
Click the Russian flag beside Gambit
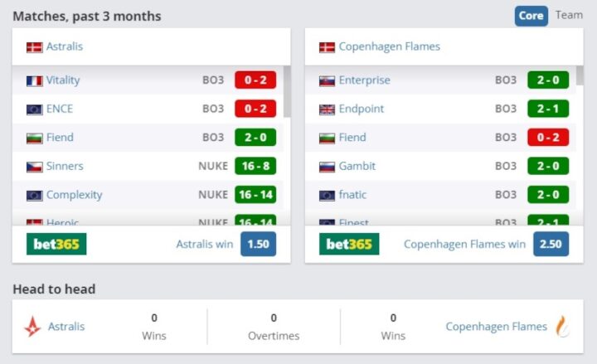click(x=327, y=167)
